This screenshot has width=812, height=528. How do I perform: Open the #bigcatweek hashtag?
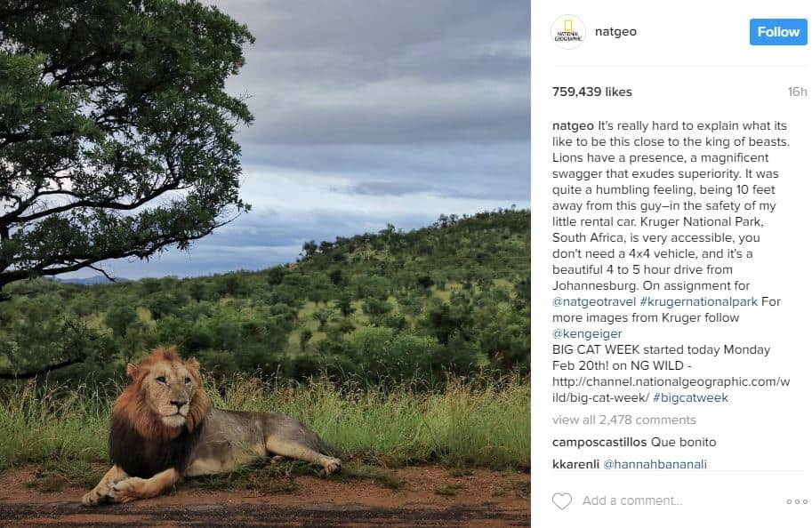690,398
